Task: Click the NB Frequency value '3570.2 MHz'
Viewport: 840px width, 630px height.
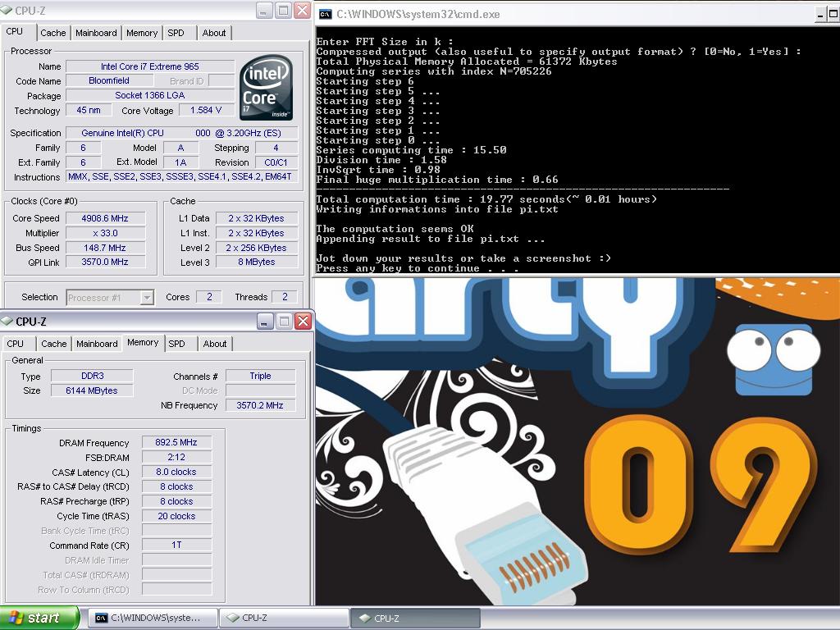Action: [260, 405]
